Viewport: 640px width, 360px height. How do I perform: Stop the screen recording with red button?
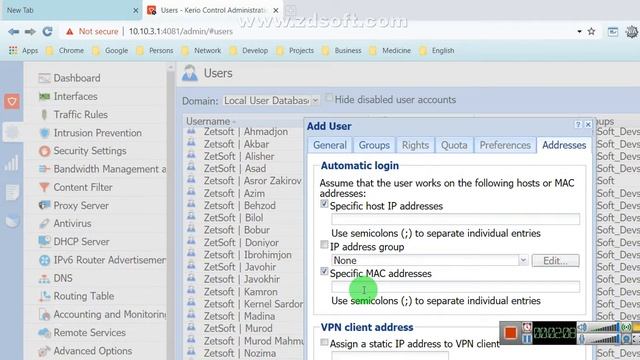(x=510, y=333)
